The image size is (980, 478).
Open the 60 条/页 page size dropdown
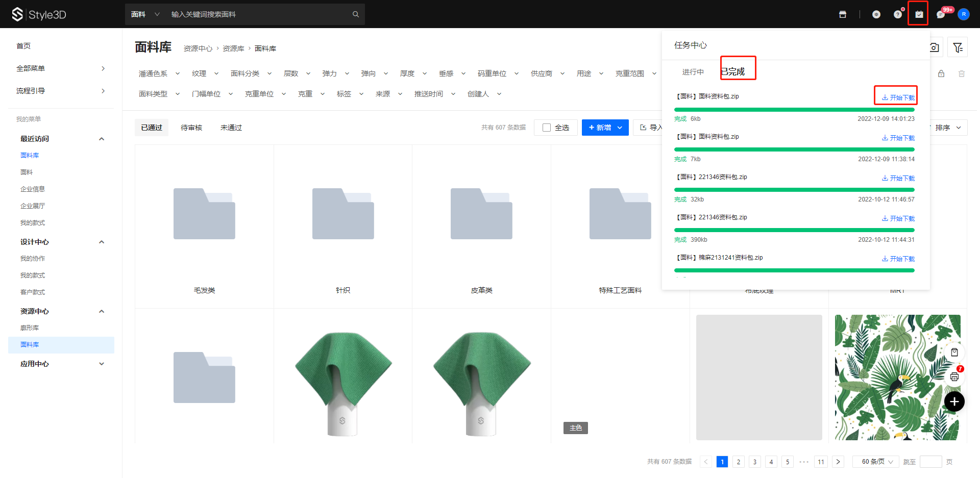pos(876,462)
